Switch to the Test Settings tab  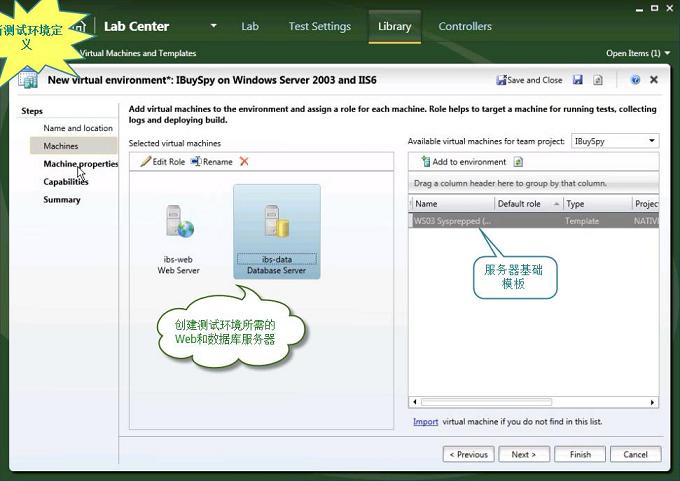pyautogui.click(x=319, y=26)
